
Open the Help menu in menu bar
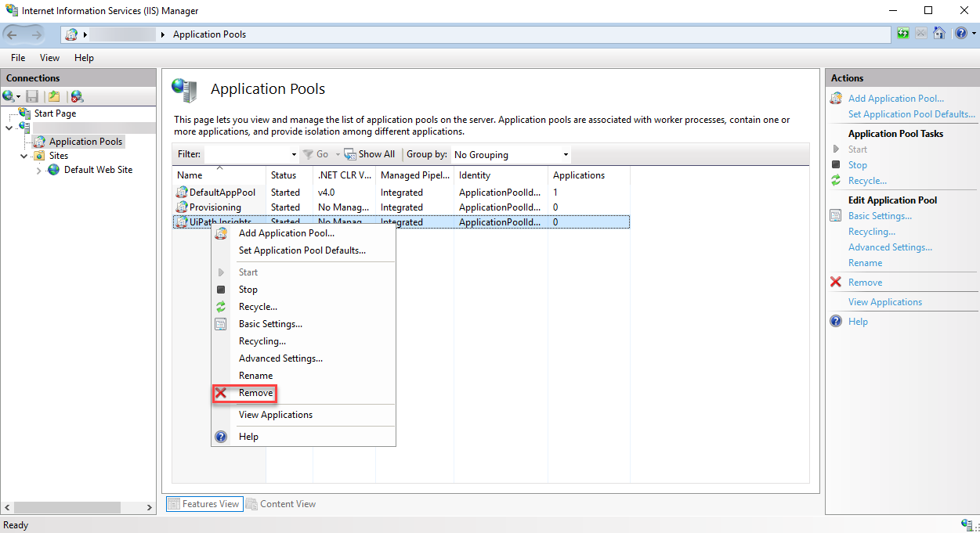point(84,58)
